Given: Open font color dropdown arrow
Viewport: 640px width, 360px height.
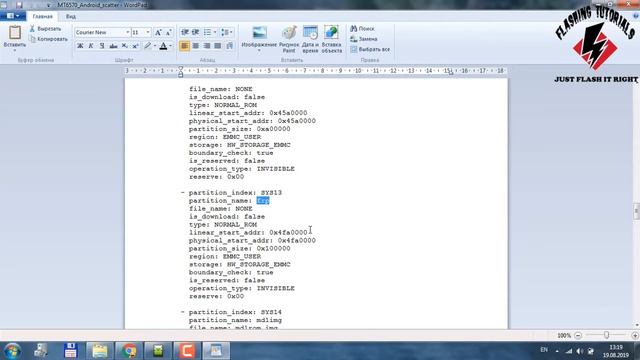Looking at the screenshot, I should (170, 46).
